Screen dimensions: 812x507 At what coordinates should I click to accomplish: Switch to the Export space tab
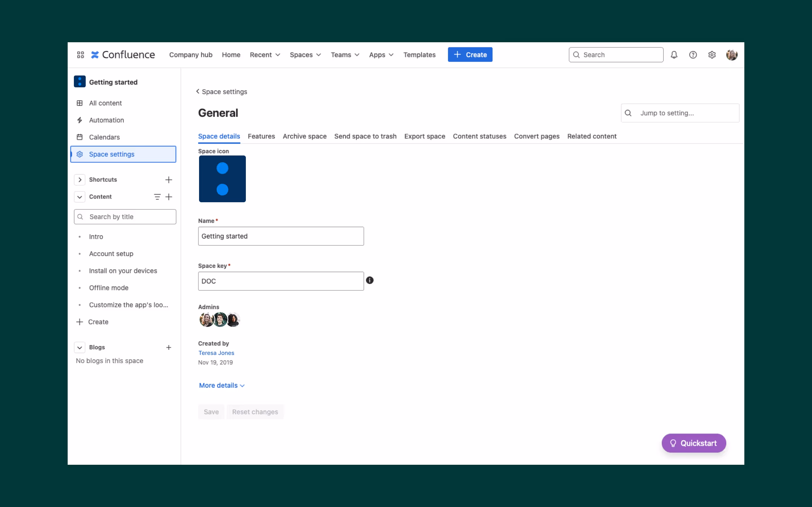point(424,136)
